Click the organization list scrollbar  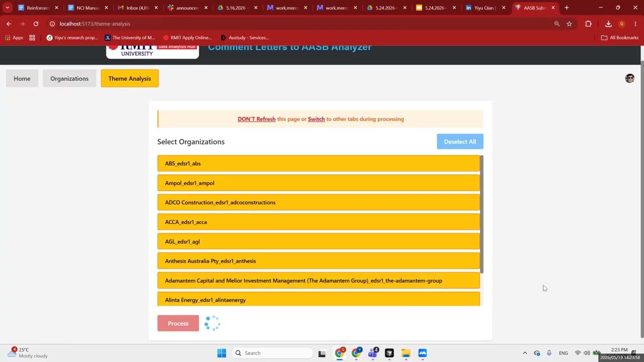coord(482,215)
